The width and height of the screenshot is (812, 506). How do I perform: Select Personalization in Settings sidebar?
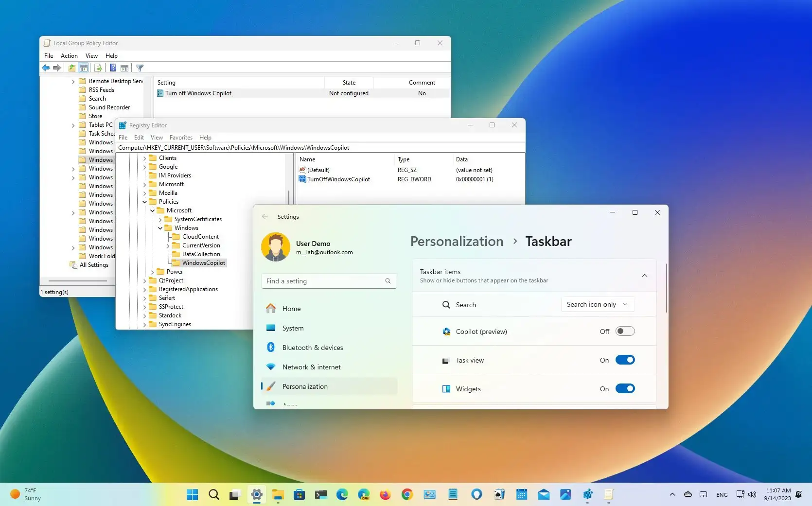[x=330, y=386]
